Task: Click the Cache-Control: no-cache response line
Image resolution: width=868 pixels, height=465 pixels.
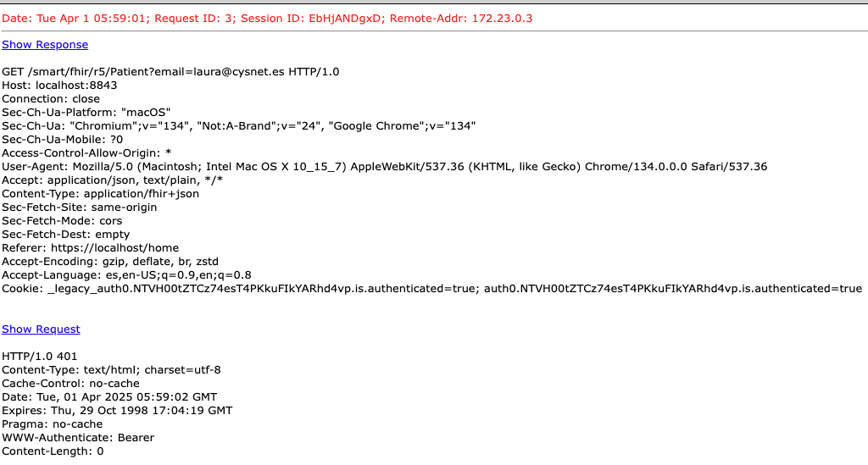Action: 70,383
